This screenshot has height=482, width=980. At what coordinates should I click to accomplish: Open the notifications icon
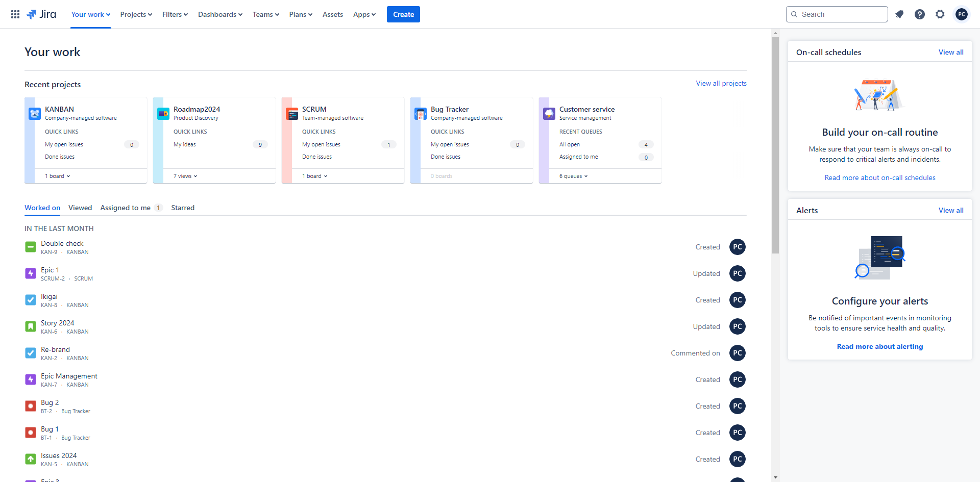coord(899,14)
